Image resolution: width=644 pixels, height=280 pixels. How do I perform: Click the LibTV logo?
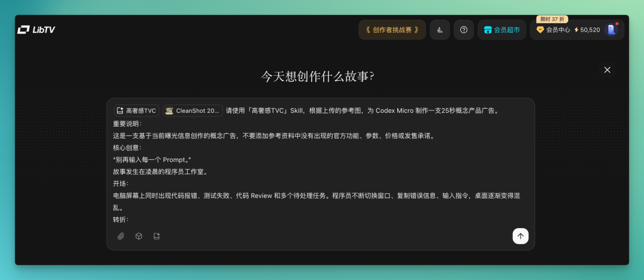coord(36,30)
